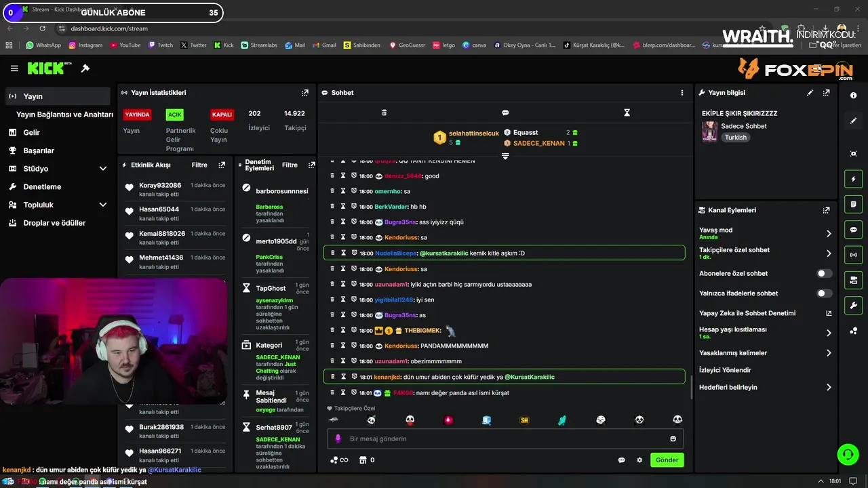868x488 pixels.
Task: Click the İzleyici Yönlendir option
Action: [x=725, y=370]
